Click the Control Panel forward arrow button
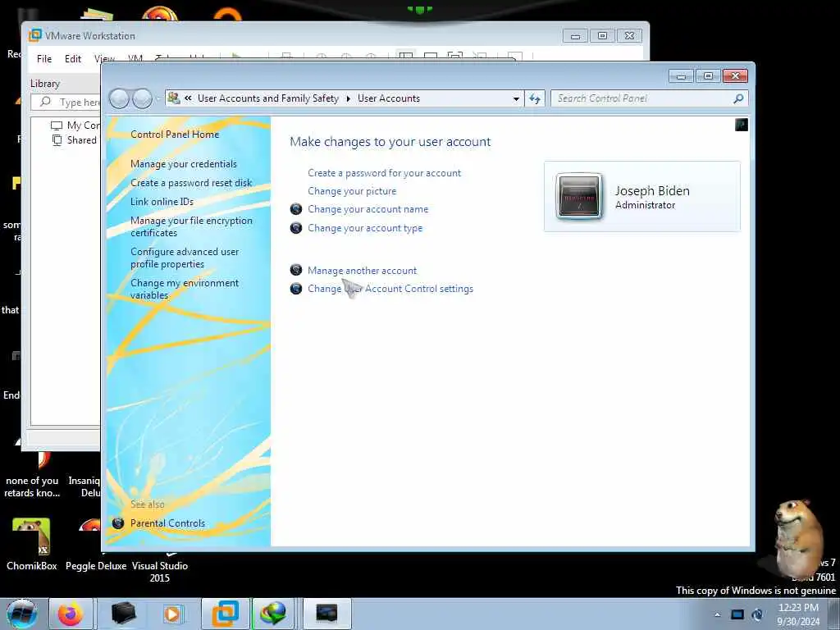Image resolution: width=840 pixels, height=630 pixels. 142,98
